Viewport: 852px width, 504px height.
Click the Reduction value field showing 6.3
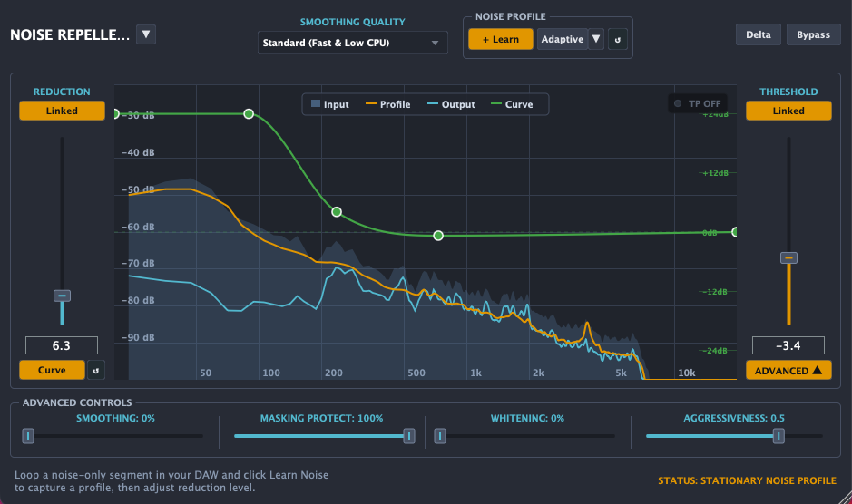(x=62, y=345)
